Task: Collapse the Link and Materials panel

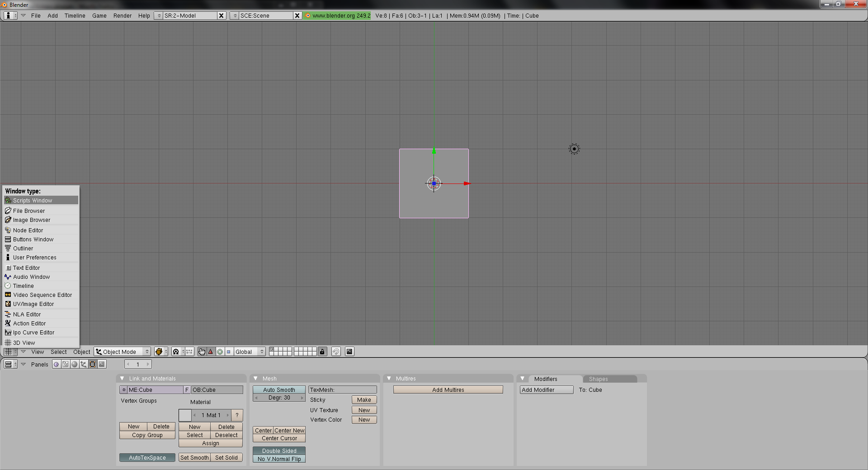Action: coord(122,378)
